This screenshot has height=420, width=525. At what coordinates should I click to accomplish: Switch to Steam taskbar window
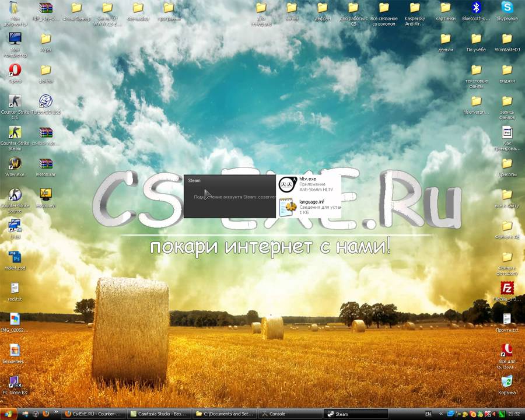click(x=356, y=414)
